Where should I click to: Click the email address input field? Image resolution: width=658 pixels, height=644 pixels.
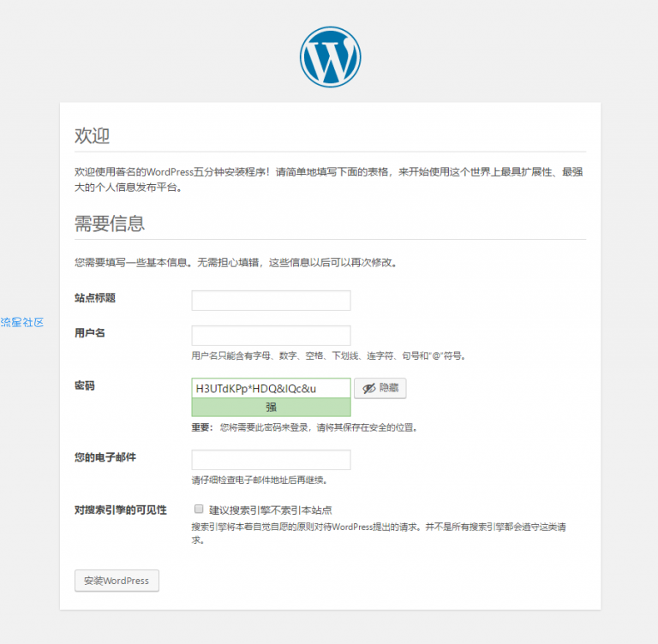[x=271, y=460]
